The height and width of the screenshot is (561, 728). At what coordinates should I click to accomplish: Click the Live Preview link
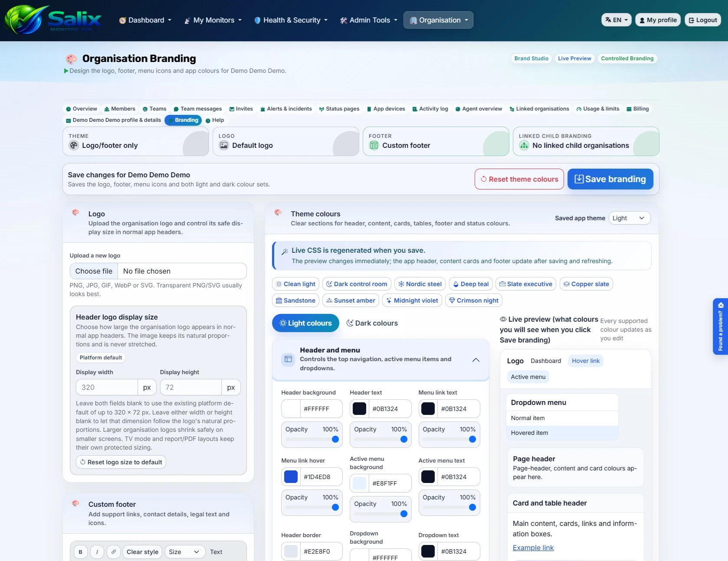coord(574,59)
